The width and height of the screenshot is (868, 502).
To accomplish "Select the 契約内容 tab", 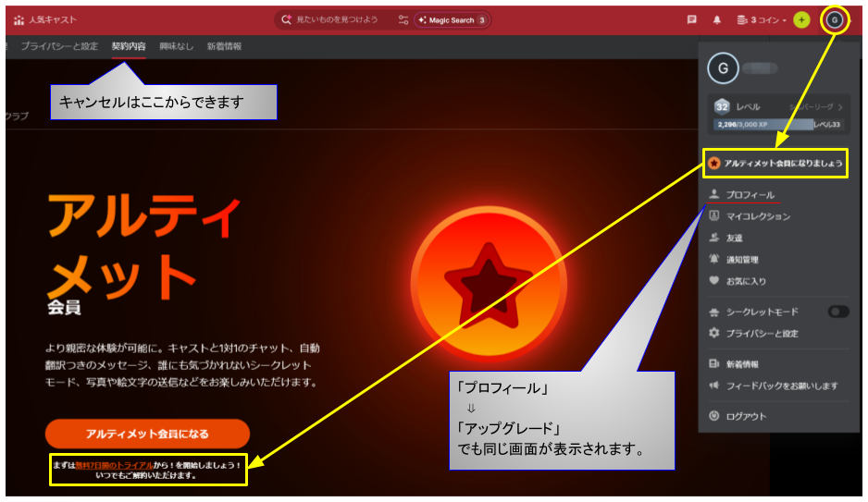I will click(129, 46).
